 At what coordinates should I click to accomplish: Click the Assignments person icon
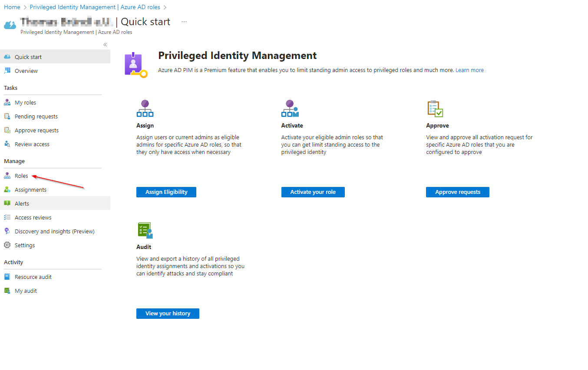(7, 190)
